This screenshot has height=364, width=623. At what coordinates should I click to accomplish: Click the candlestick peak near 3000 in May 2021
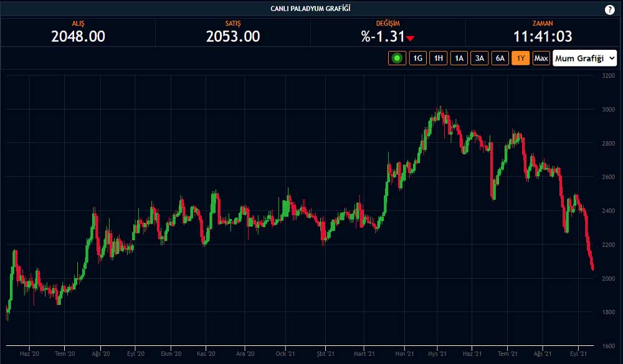click(440, 113)
